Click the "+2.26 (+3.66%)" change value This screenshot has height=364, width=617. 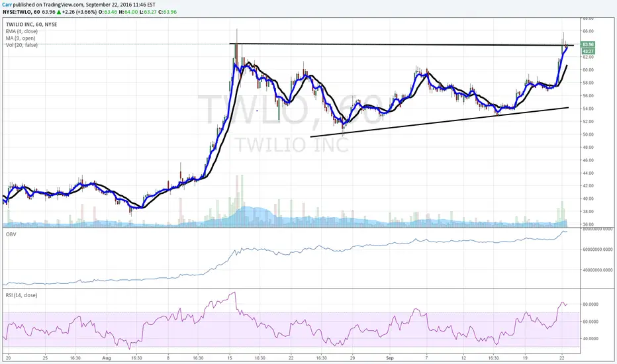[80, 12]
